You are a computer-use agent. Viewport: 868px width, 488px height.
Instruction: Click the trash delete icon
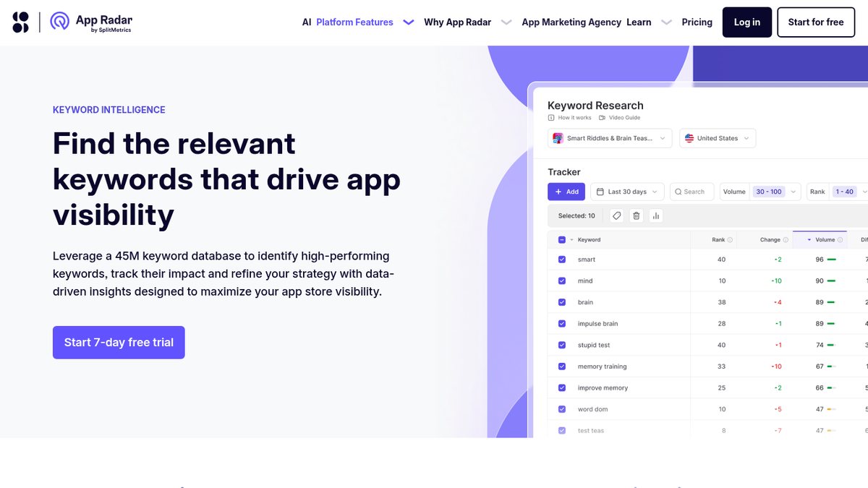tap(637, 215)
